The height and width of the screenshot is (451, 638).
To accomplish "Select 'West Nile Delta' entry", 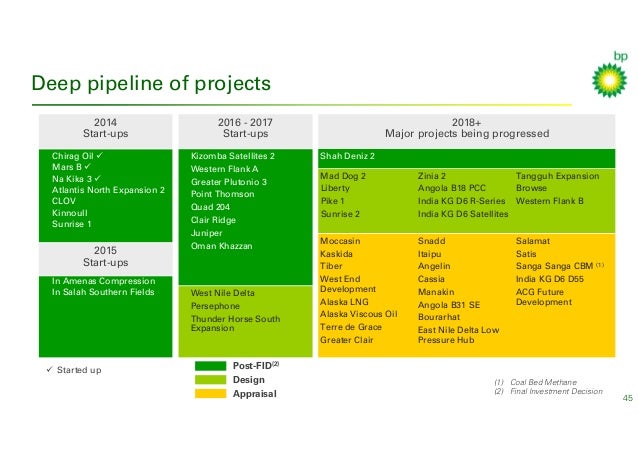I will (x=223, y=293).
